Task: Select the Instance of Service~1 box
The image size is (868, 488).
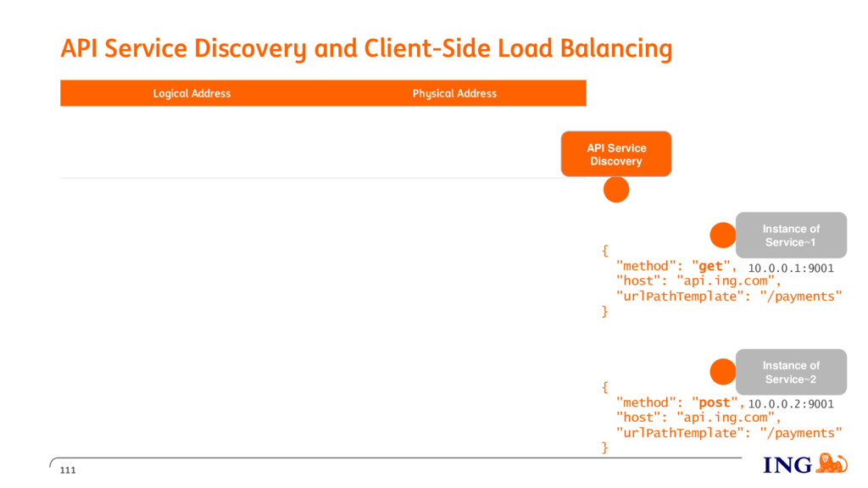Action: point(791,236)
